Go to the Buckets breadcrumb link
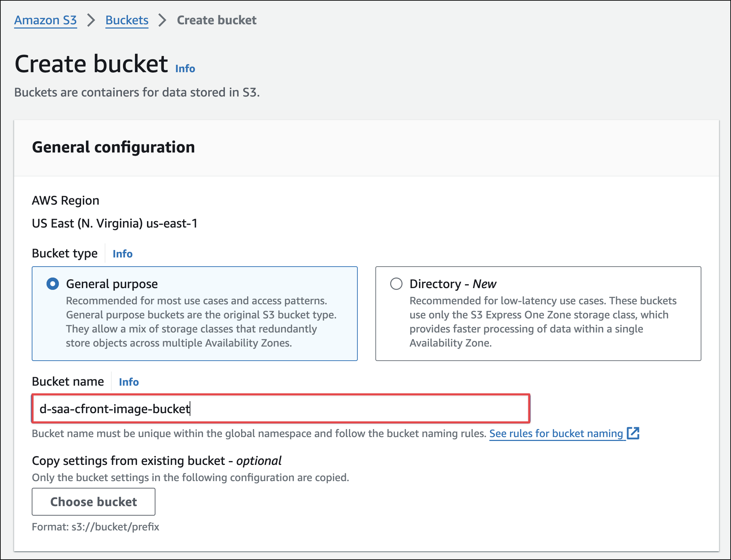The height and width of the screenshot is (560, 731). 127,20
